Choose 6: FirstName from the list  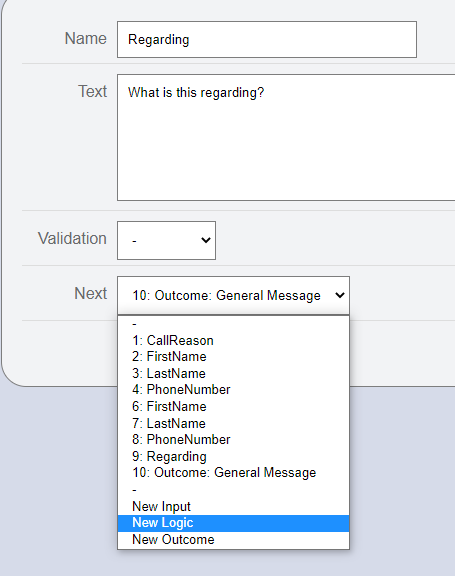click(233, 407)
